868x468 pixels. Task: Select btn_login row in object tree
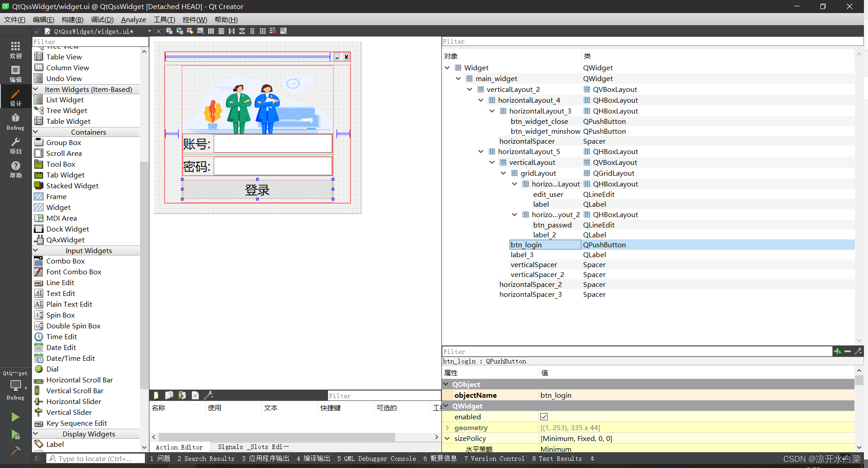[682, 245]
